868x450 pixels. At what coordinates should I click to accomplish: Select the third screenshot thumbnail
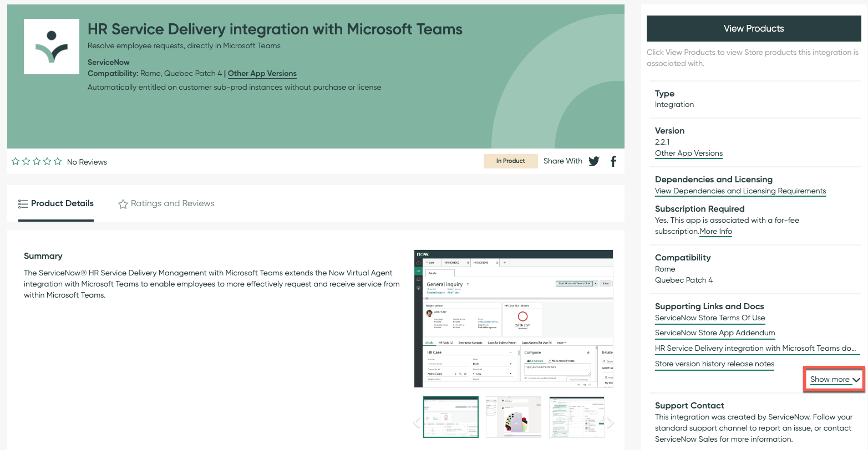[577, 417]
